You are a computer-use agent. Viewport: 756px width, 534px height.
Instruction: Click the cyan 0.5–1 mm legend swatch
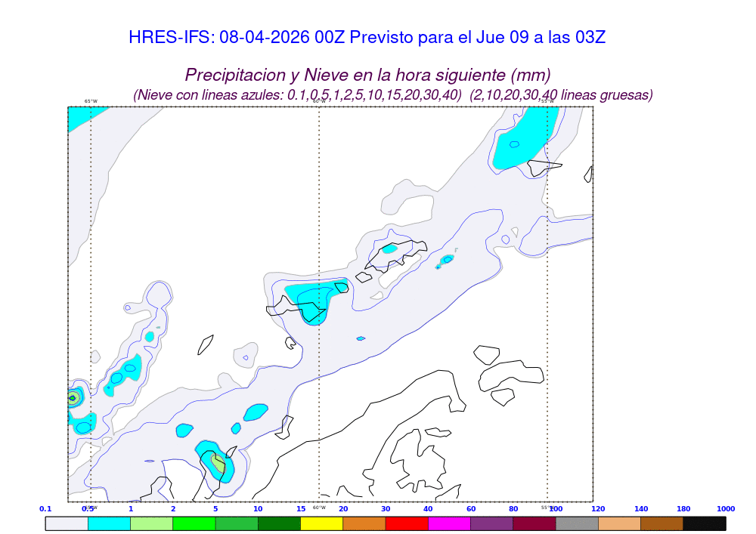click(x=109, y=523)
